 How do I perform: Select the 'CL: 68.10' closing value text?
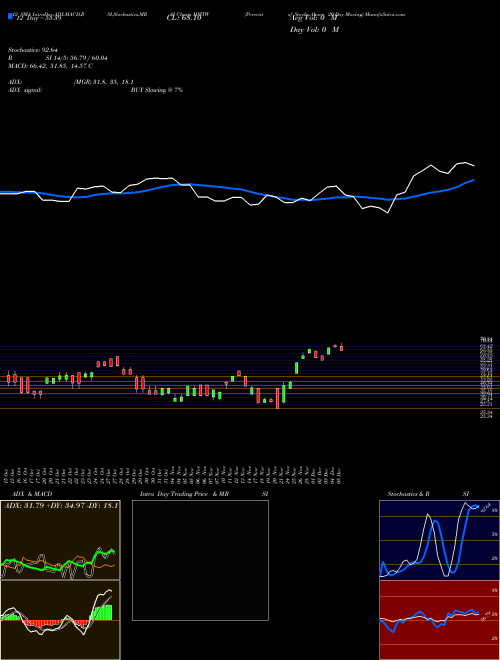[x=184, y=19]
